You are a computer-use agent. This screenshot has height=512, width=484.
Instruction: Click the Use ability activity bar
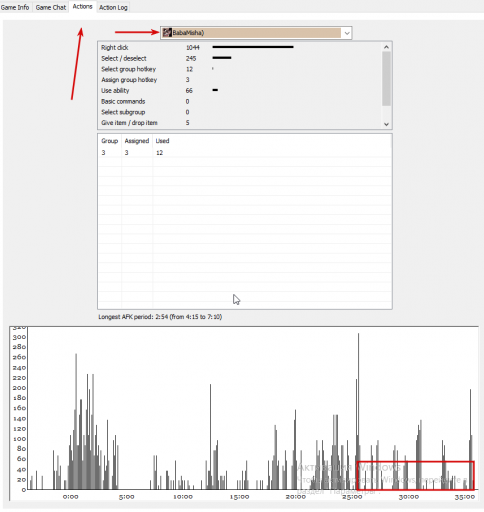click(x=215, y=90)
